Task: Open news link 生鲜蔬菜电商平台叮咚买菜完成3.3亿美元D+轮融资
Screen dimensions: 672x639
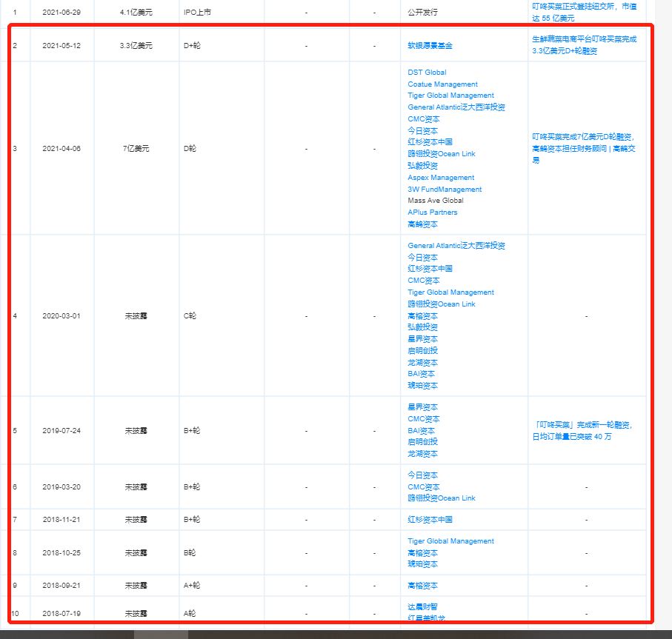Action: [584, 45]
